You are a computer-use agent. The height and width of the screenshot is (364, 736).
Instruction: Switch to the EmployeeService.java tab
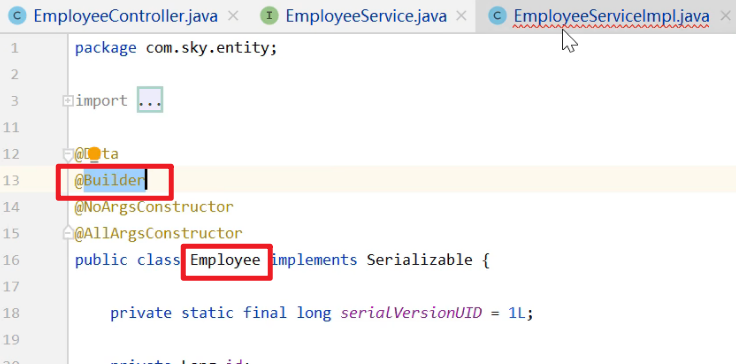coord(366,16)
